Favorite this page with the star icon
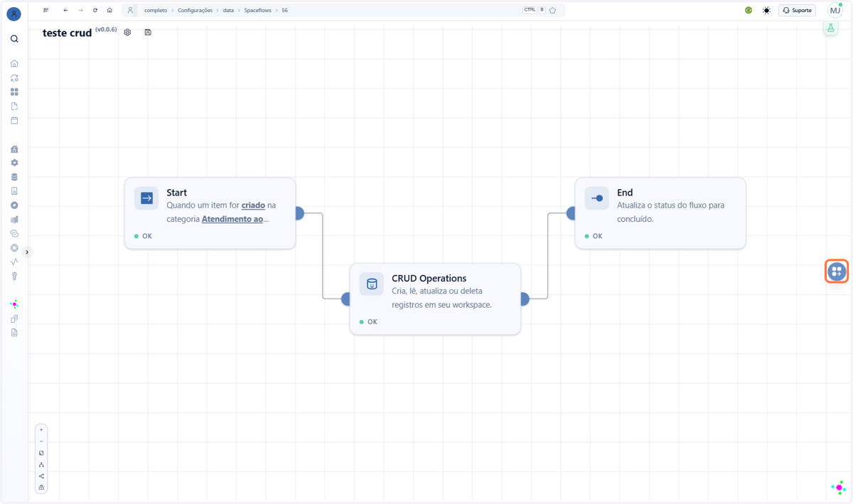This screenshot has width=853, height=504. pos(552,11)
